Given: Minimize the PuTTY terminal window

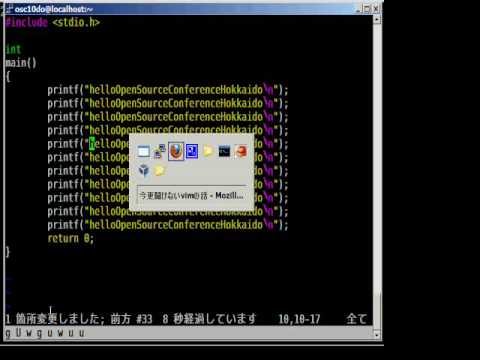Looking at the screenshot, I should (x=358, y=9).
